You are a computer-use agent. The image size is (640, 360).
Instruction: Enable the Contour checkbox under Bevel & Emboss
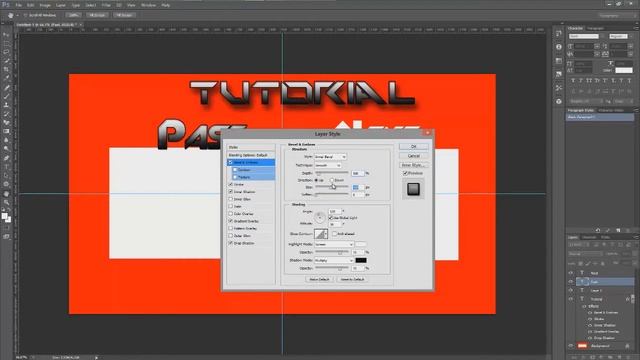coord(235,170)
